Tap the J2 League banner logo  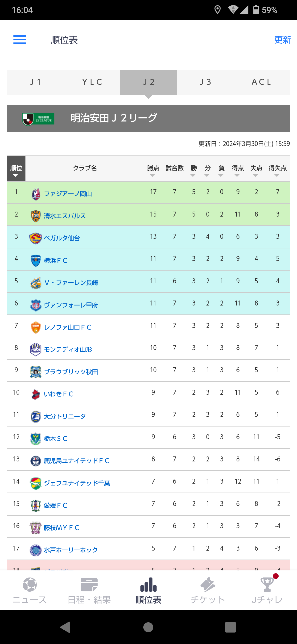click(x=38, y=119)
